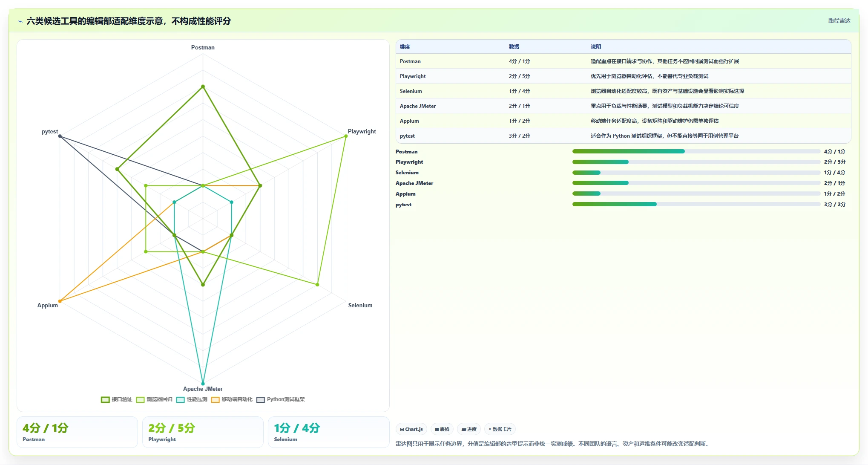The image size is (868, 465).
Task: Click the description starting 适配重点在接口请求与协作
Action: [x=665, y=61]
